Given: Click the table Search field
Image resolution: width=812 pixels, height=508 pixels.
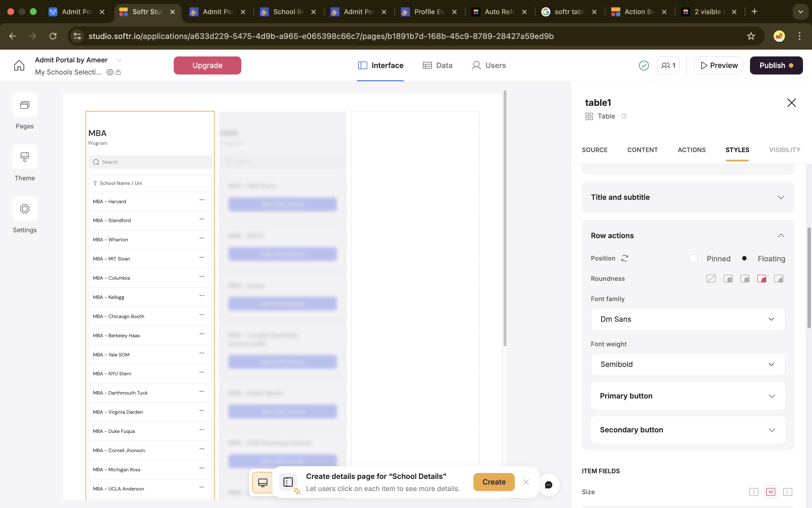Looking at the screenshot, I should [150, 162].
